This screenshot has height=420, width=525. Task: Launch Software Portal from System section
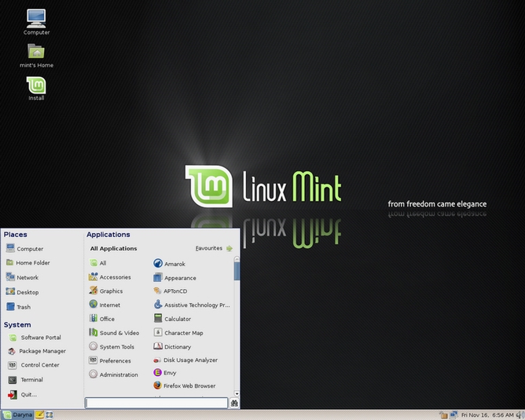(35, 338)
